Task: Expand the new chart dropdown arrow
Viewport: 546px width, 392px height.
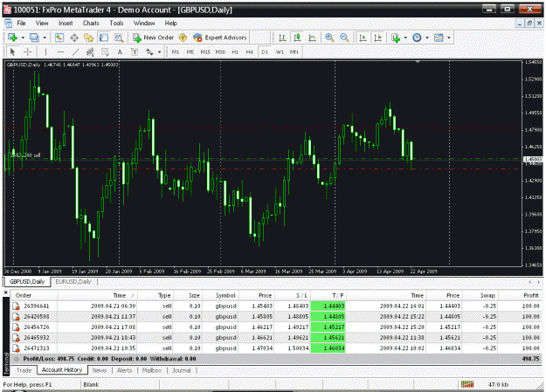Action: pos(23,38)
